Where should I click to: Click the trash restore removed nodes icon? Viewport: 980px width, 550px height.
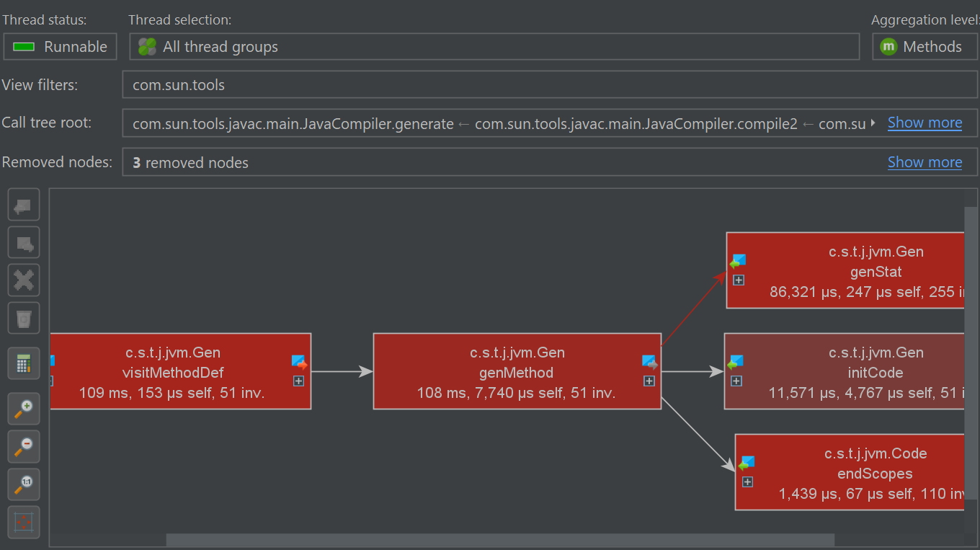point(24,318)
